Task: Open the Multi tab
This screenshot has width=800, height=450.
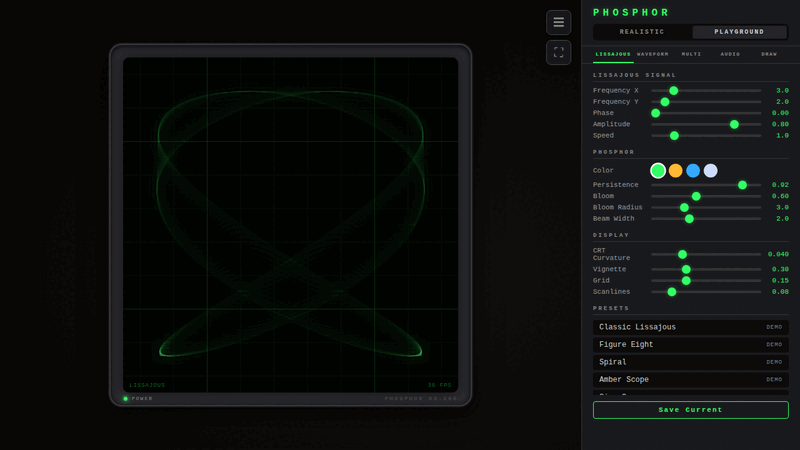Action: tap(692, 54)
